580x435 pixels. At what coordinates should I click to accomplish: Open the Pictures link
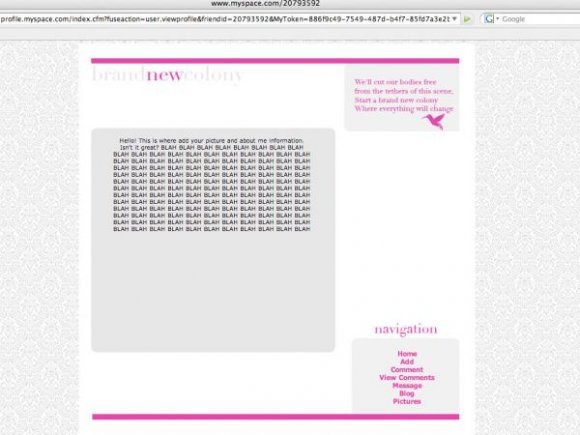pos(407,401)
